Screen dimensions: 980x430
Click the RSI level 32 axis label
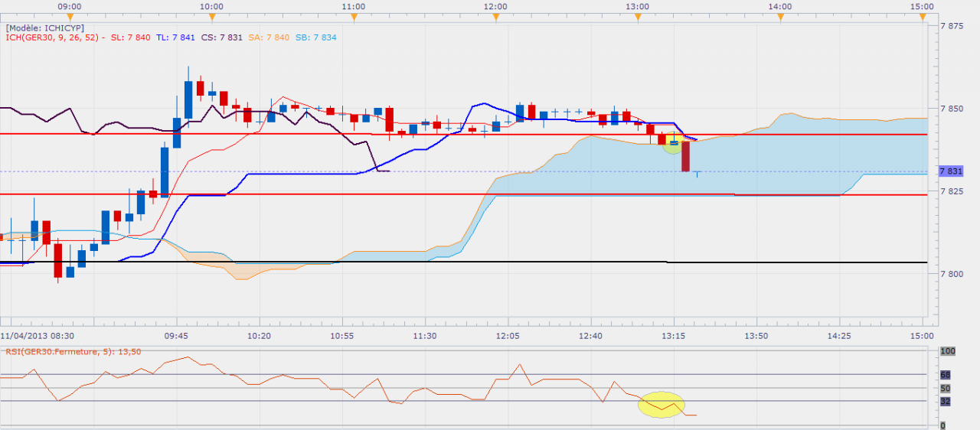[945, 401]
